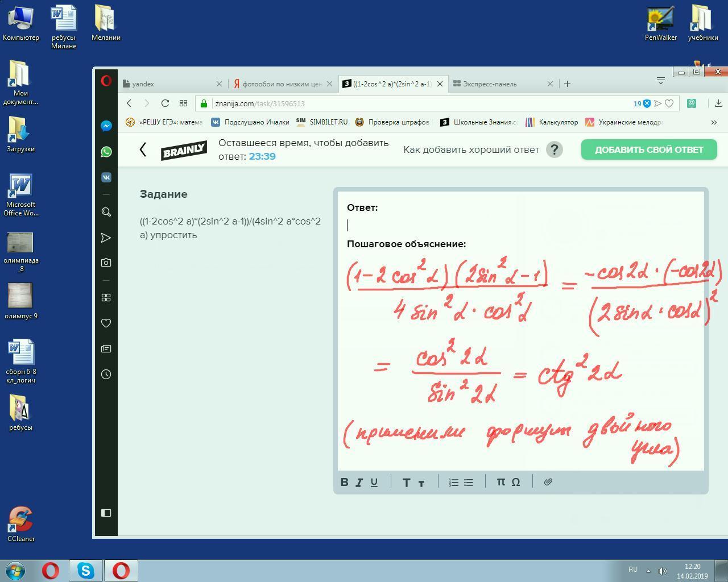Click the volume speaker tray icon

click(662, 571)
